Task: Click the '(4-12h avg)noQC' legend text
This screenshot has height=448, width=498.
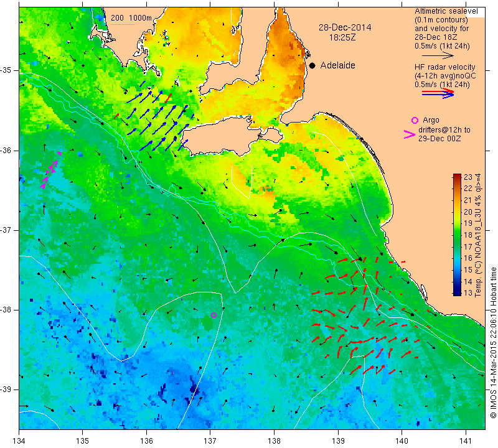Action: 445,76
